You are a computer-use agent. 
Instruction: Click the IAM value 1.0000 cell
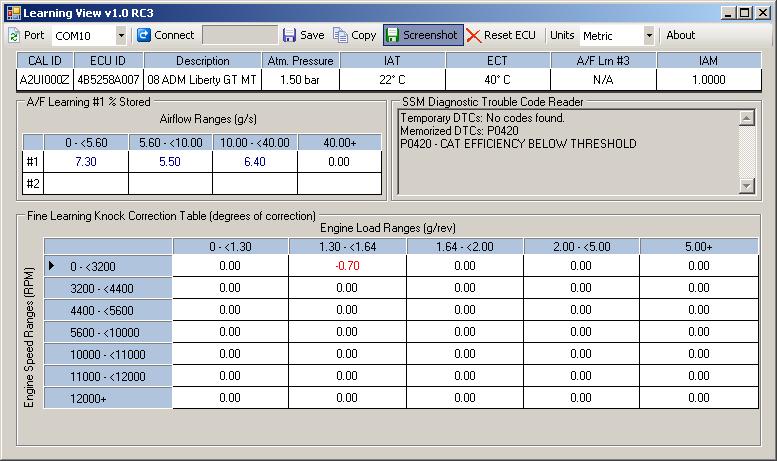click(708, 79)
